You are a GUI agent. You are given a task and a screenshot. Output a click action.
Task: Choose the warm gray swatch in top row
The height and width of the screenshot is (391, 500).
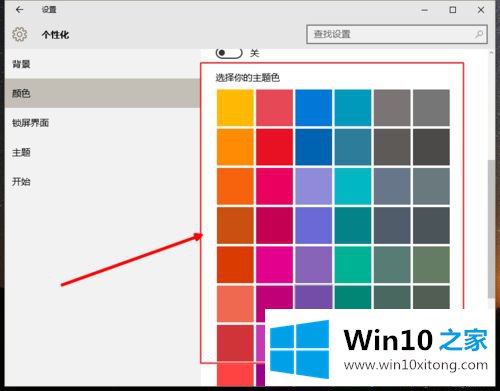(x=392, y=108)
